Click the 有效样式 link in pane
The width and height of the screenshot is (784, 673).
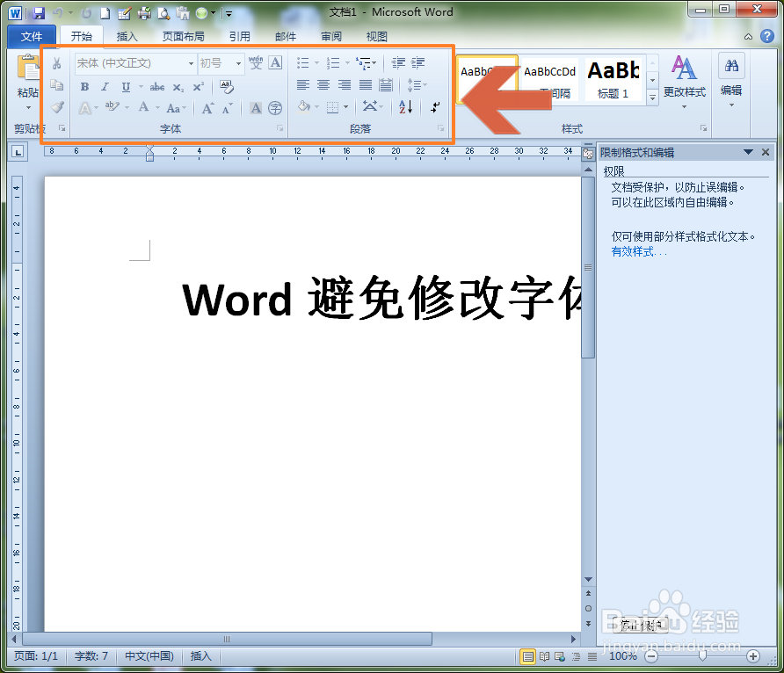(640, 251)
